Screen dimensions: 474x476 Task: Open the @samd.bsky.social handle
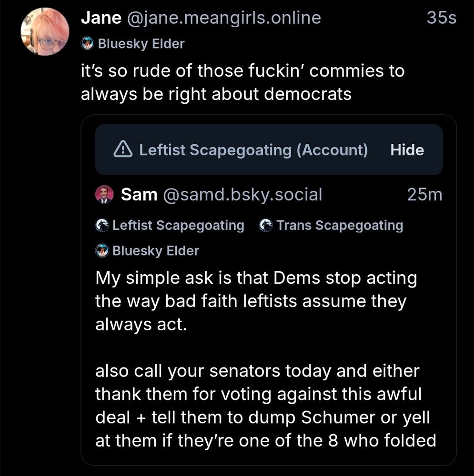[x=242, y=195]
